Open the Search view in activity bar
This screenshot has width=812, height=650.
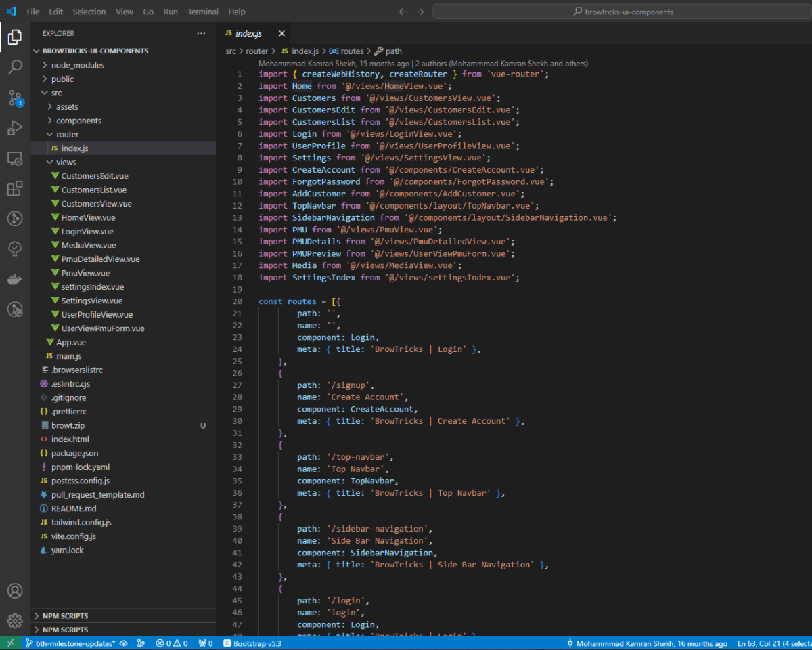pos(15,67)
